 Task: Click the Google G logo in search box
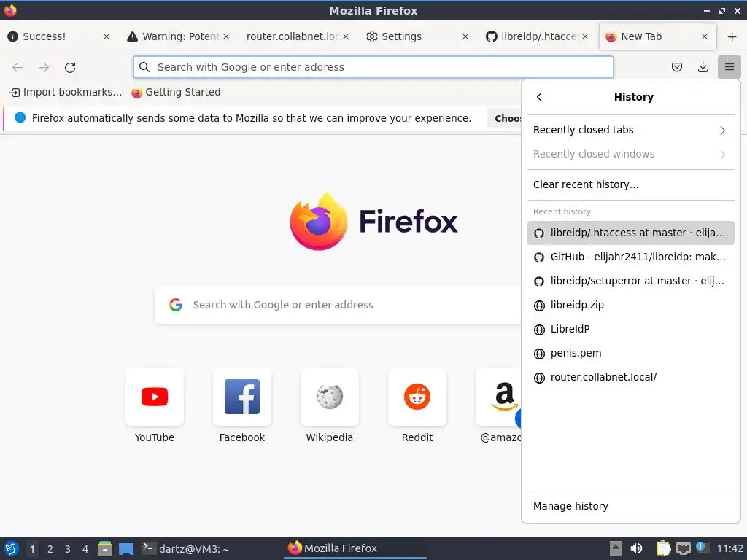(x=176, y=305)
